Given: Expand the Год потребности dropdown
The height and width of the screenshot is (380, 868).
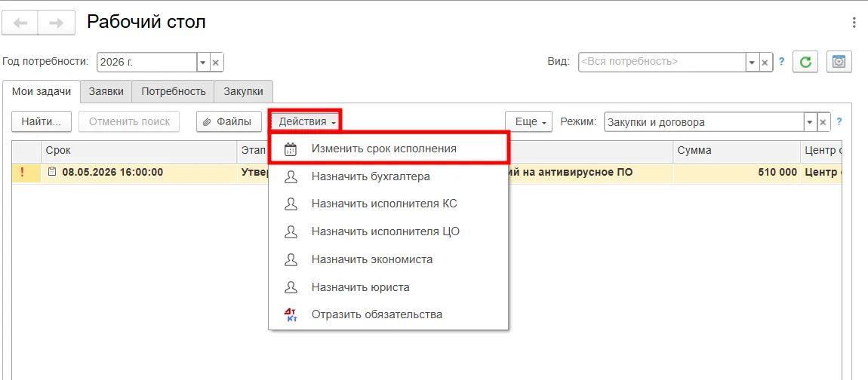Looking at the screenshot, I should click(x=202, y=63).
